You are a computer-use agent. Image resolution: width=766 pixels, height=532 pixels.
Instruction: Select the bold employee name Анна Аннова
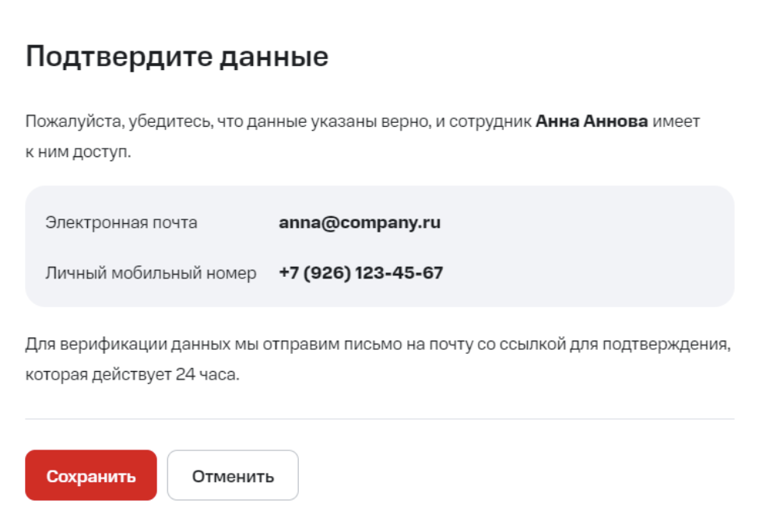tap(592, 122)
